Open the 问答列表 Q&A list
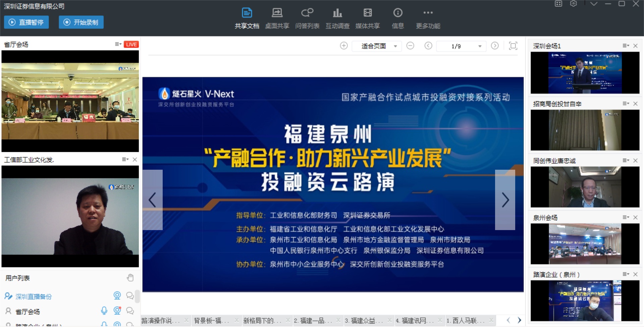The image size is (644, 328). pyautogui.click(x=307, y=18)
